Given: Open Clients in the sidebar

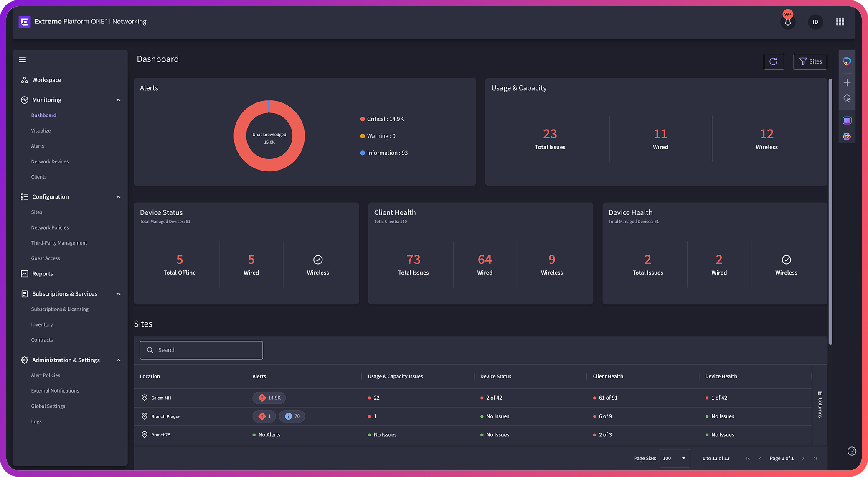Looking at the screenshot, I should (x=39, y=177).
